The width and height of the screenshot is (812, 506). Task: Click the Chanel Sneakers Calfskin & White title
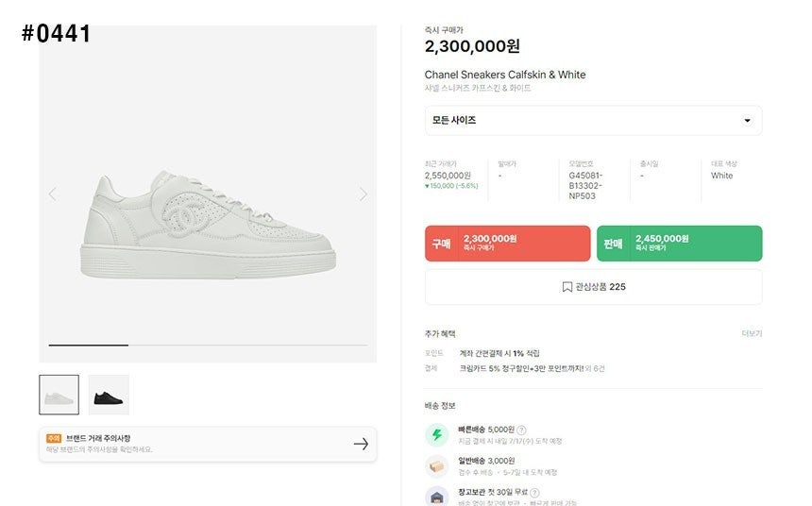[505, 75]
